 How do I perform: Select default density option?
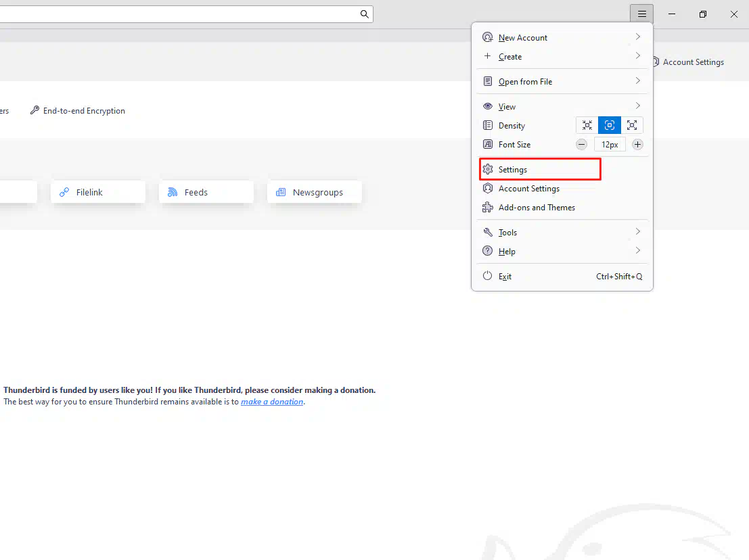coord(610,125)
